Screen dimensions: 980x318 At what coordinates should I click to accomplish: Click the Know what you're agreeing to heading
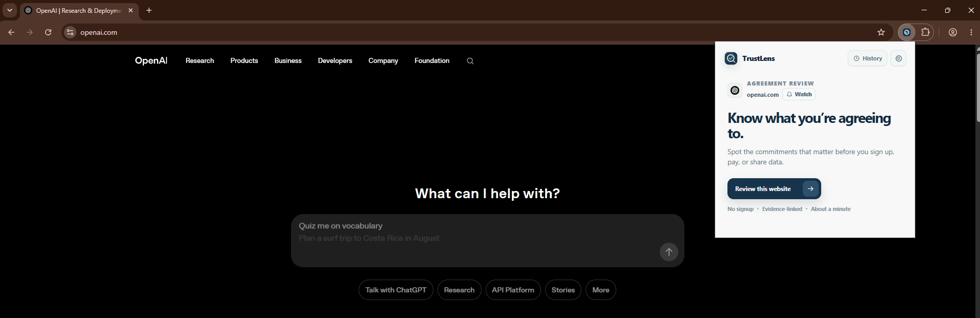tap(809, 126)
